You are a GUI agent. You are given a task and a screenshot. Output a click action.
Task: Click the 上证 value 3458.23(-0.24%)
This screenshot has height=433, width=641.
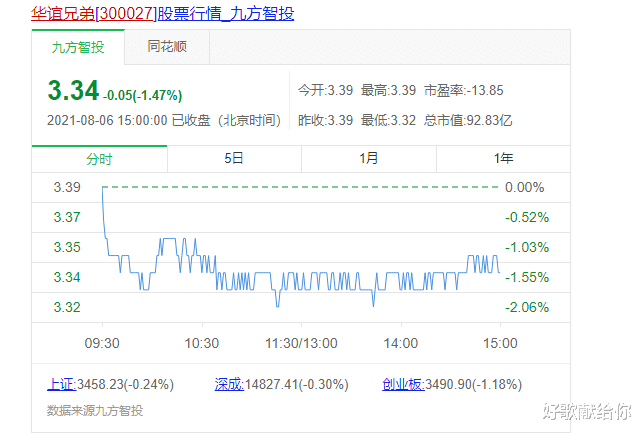tap(126, 384)
